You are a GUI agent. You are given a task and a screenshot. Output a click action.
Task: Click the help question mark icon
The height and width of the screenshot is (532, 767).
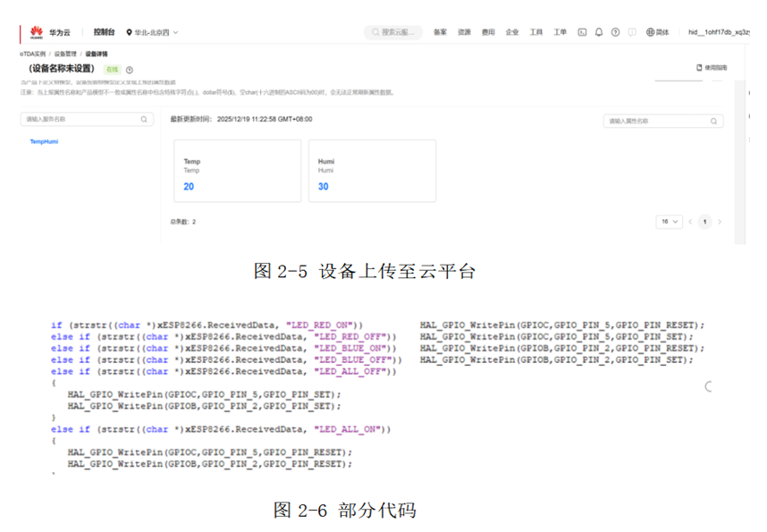pos(615,32)
